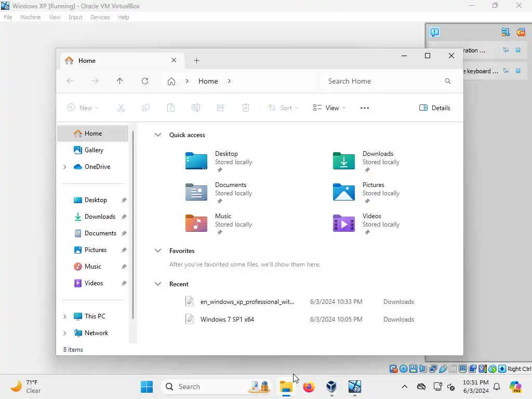
Task: Select Gallery in the navigation pane
Action: 92,150
